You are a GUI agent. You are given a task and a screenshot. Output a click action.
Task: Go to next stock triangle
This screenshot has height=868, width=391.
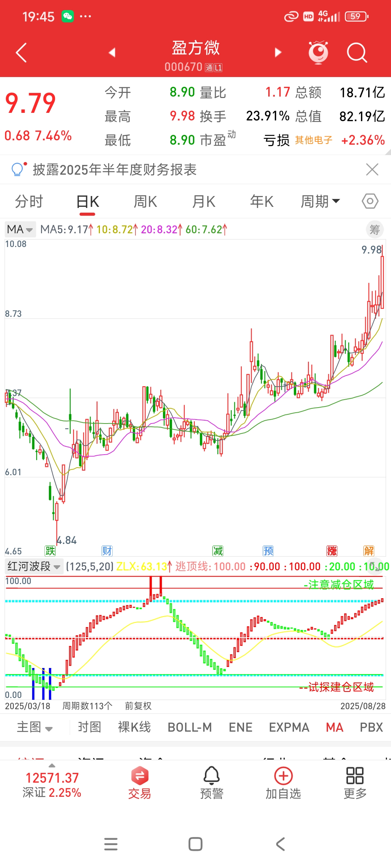point(278,53)
